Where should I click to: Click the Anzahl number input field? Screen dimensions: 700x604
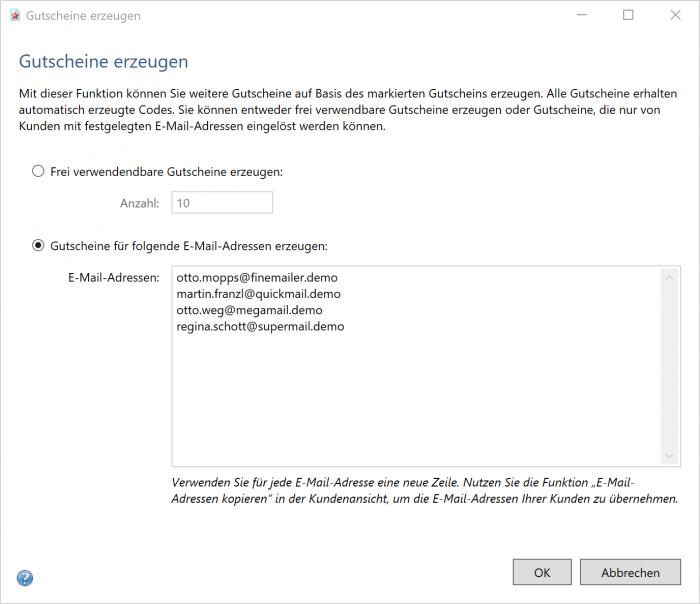click(222, 203)
